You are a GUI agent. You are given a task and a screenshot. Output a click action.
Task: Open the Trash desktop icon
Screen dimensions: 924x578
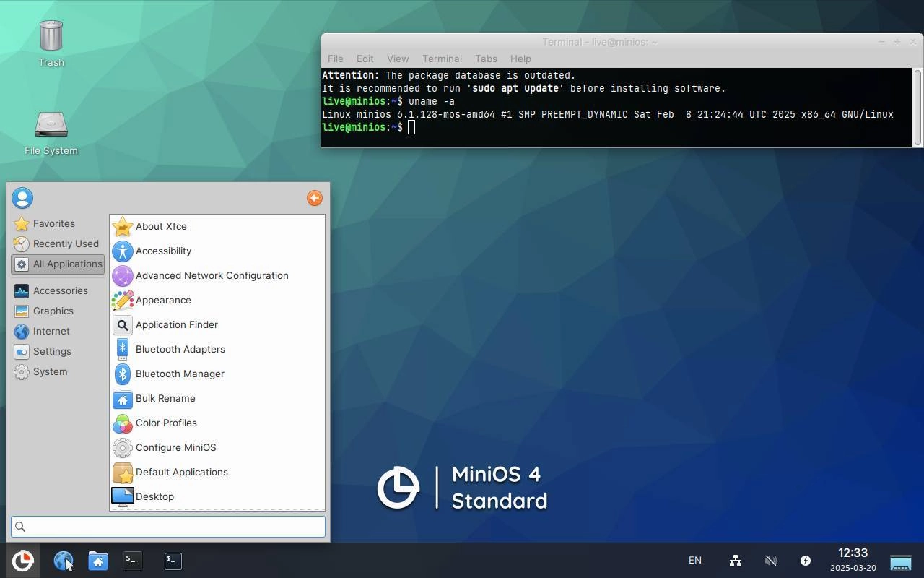[x=51, y=43]
